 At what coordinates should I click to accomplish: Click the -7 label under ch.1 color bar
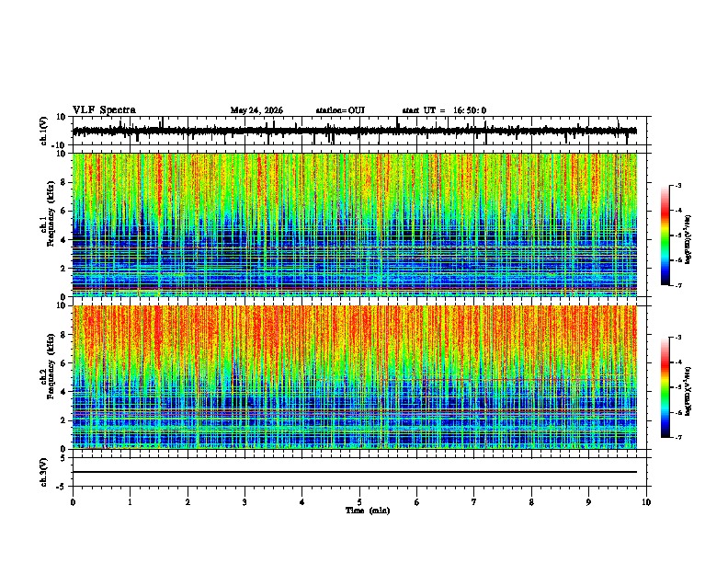point(677,285)
